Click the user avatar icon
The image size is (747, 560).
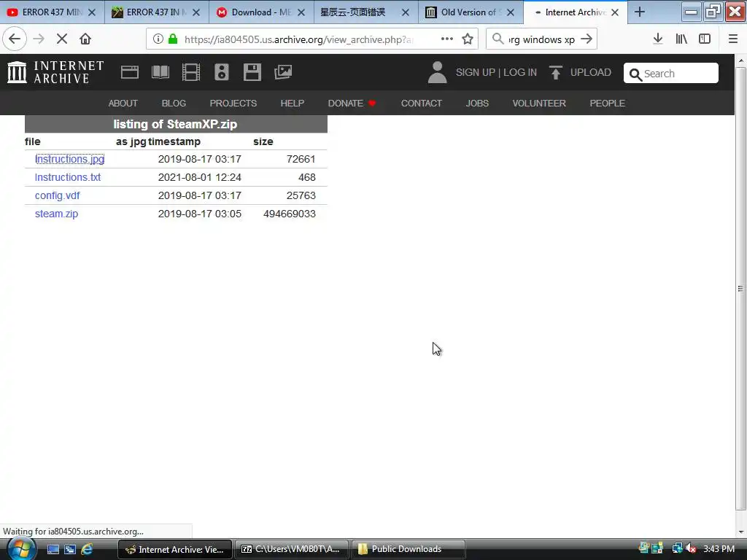437,72
